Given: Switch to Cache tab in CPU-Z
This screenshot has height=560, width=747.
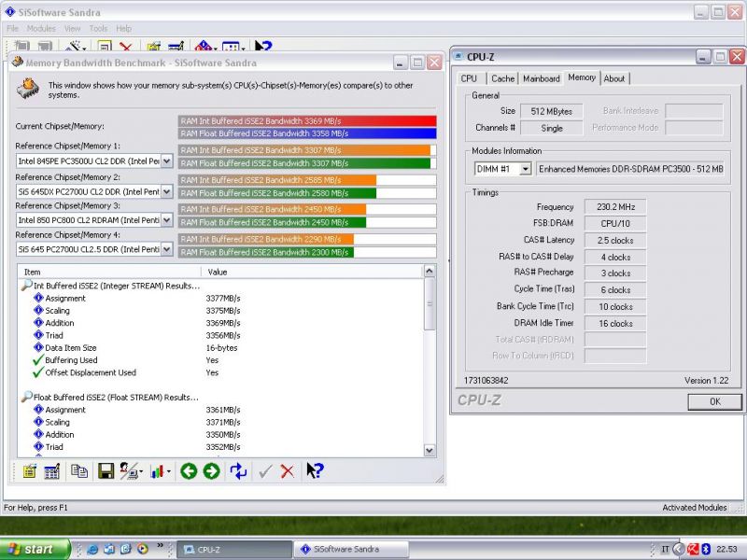Looking at the screenshot, I should 502,78.
